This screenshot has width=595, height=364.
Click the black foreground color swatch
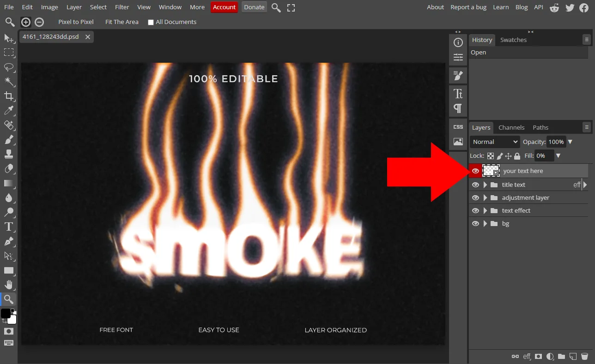pyautogui.click(x=6, y=314)
